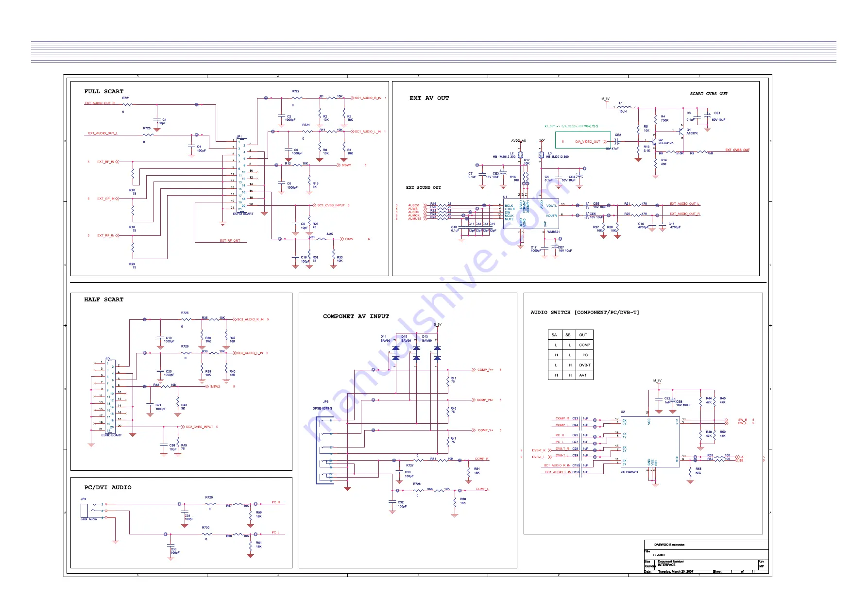The image size is (868, 613).
Task: Click the SL-500T title text
Action: click(659, 555)
